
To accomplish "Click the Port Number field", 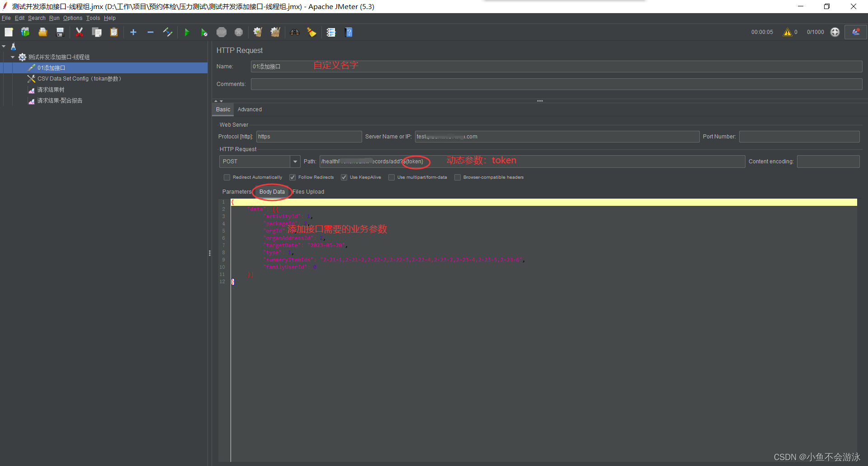I will click(x=799, y=137).
